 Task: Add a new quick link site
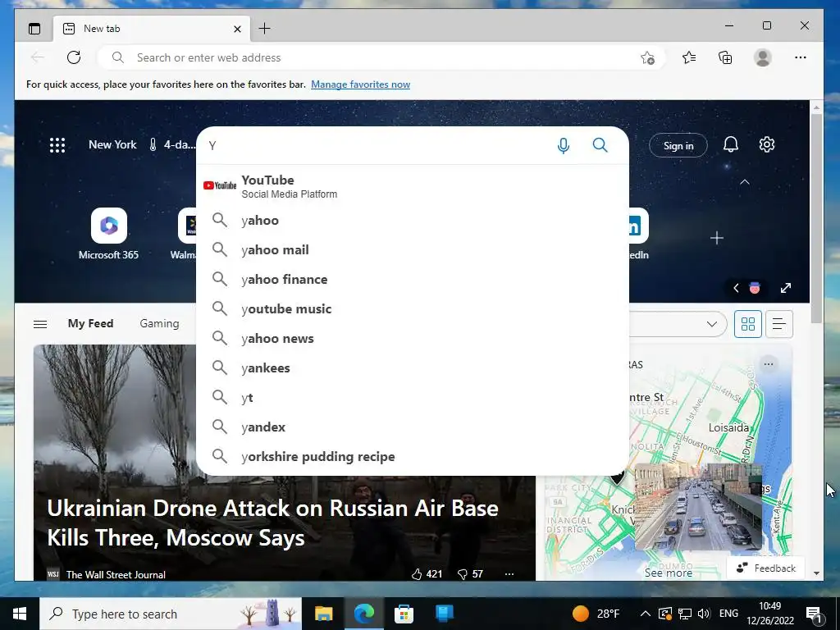pos(717,238)
